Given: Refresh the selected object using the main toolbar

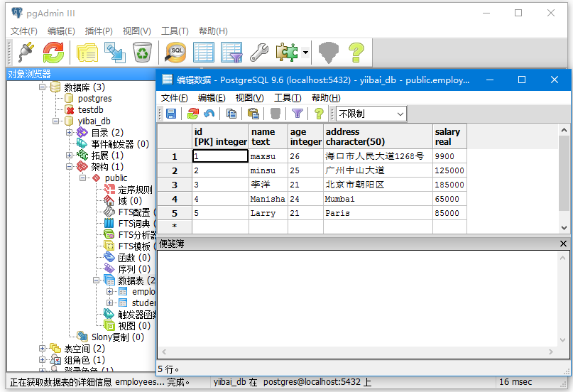Looking at the screenshot, I should tap(53, 52).
